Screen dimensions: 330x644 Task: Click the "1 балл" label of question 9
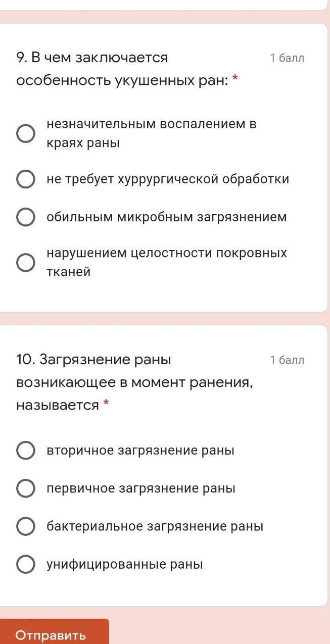(287, 58)
